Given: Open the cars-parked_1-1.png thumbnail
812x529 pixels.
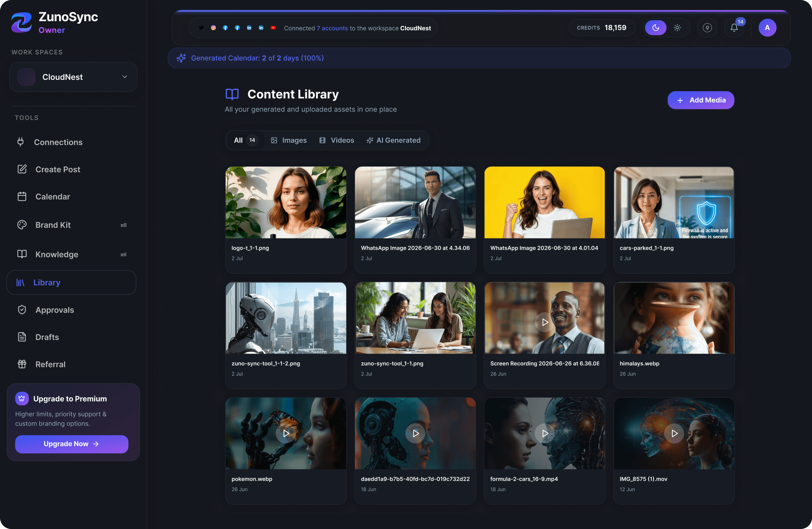Looking at the screenshot, I should 674,203.
